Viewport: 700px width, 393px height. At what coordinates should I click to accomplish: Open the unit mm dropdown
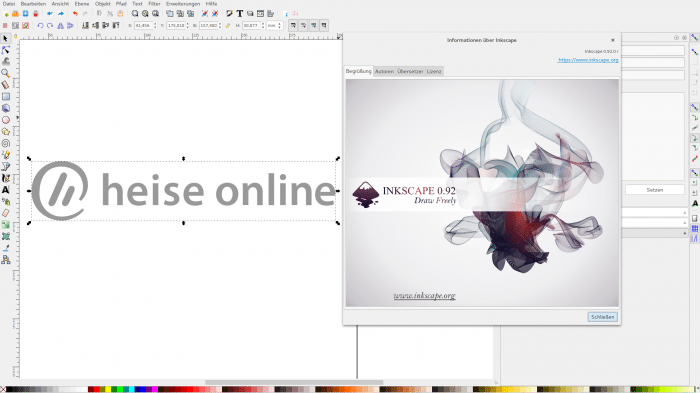[x=275, y=25]
